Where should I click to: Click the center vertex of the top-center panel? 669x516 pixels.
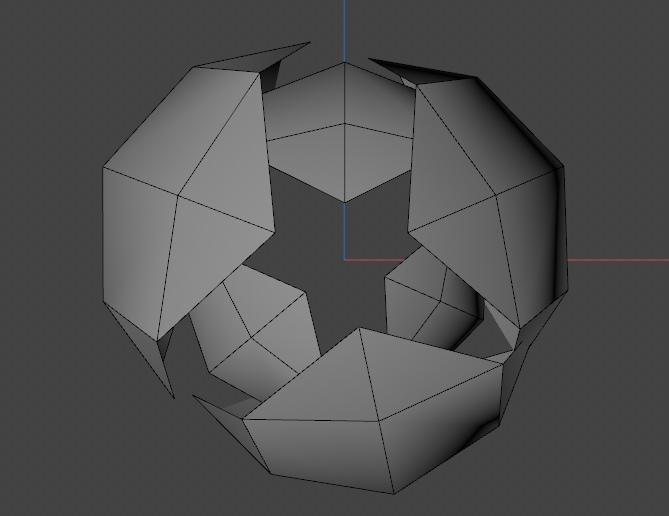tap(344, 124)
